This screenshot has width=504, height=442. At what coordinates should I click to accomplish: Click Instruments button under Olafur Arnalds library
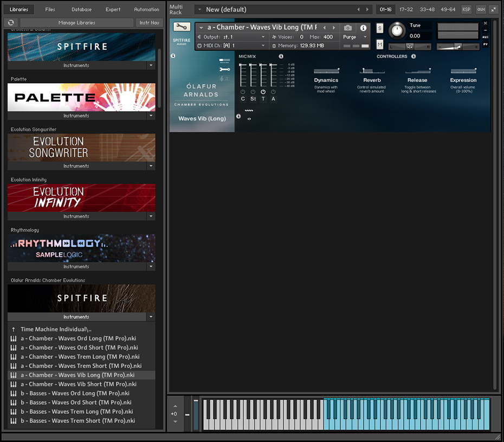click(76, 317)
